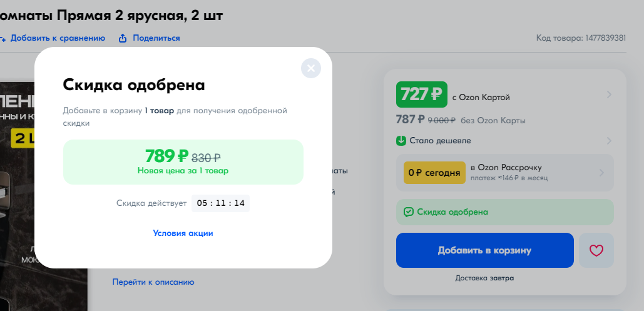Expand Ozon Рассрочка installment chevron
644x311 pixels.
(x=601, y=173)
